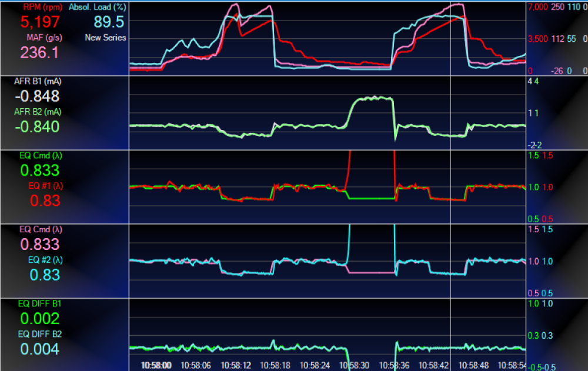Click the 7,000 RPM axis scale label
This screenshot has height=371, width=588.
(539, 6)
